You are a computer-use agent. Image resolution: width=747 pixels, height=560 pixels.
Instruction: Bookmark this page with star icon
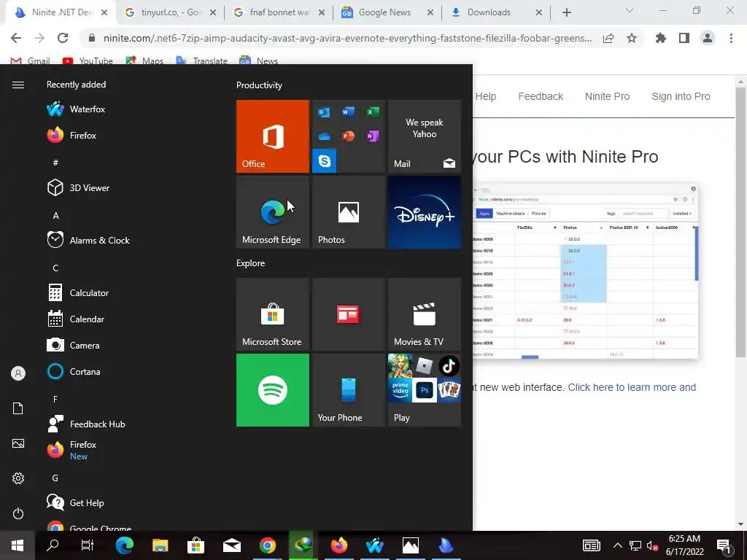coord(632,38)
